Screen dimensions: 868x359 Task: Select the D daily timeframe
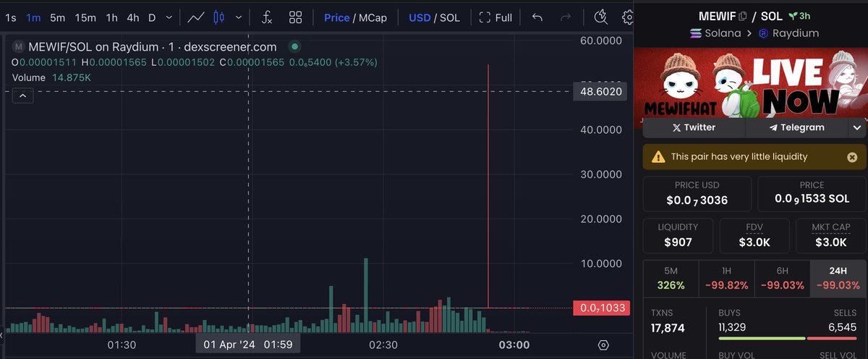coord(152,17)
